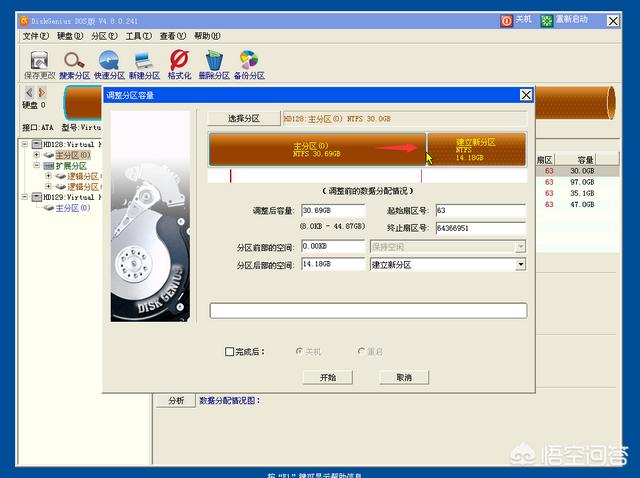Click the space after partition field 14.18GB
The width and height of the screenshot is (640, 478).
click(x=333, y=265)
